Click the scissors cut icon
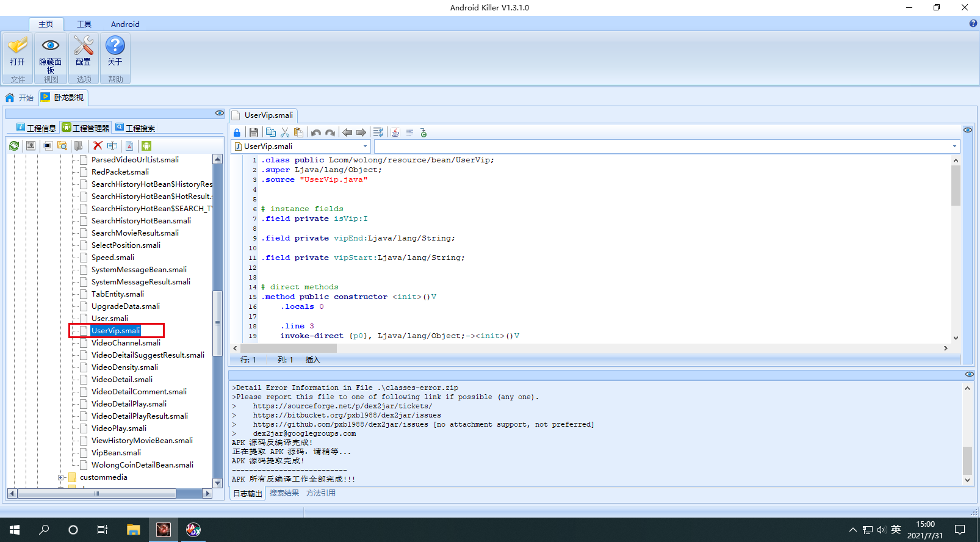 pyautogui.click(x=285, y=132)
